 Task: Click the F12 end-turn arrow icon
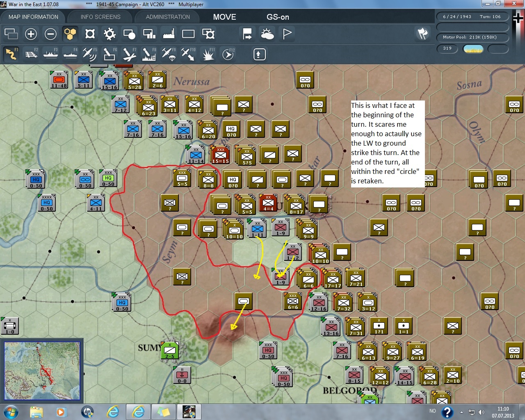(x=228, y=54)
